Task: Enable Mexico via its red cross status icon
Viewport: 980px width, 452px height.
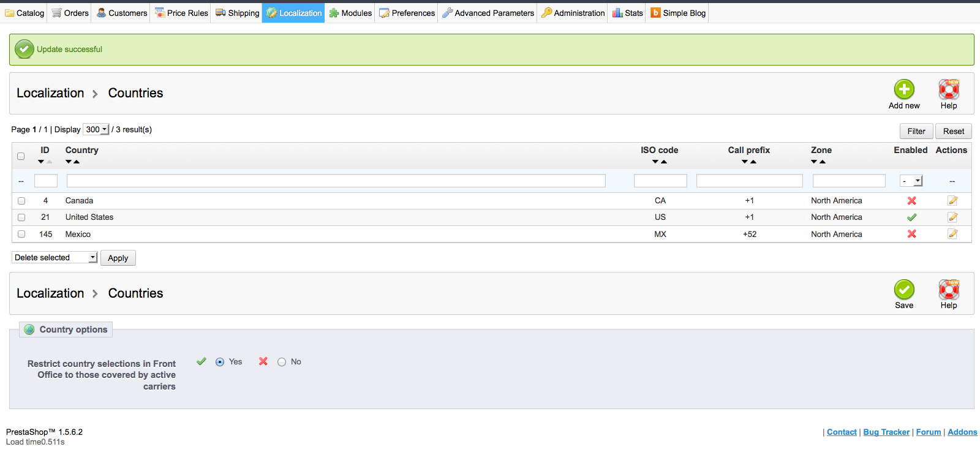Action: pos(912,234)
